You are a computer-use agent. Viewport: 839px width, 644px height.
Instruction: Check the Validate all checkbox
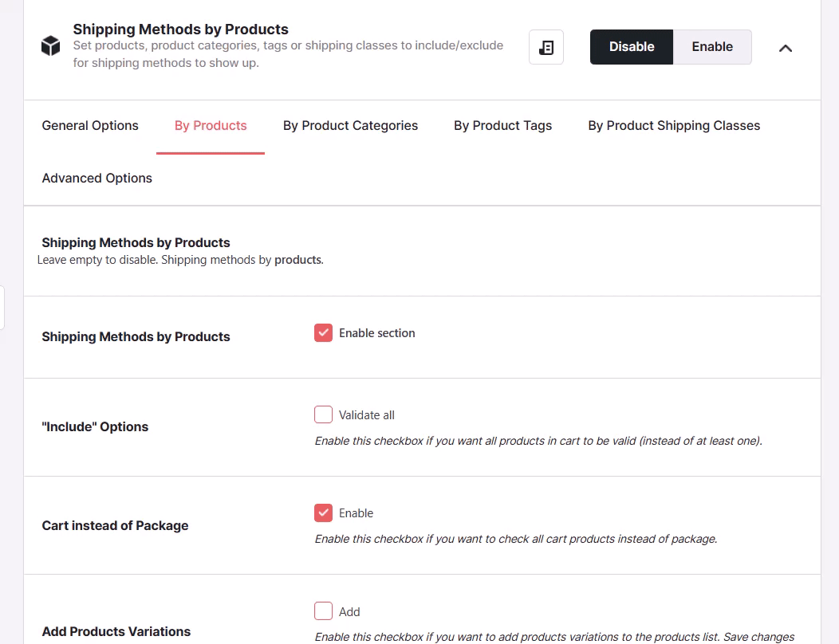click(323, 414)
